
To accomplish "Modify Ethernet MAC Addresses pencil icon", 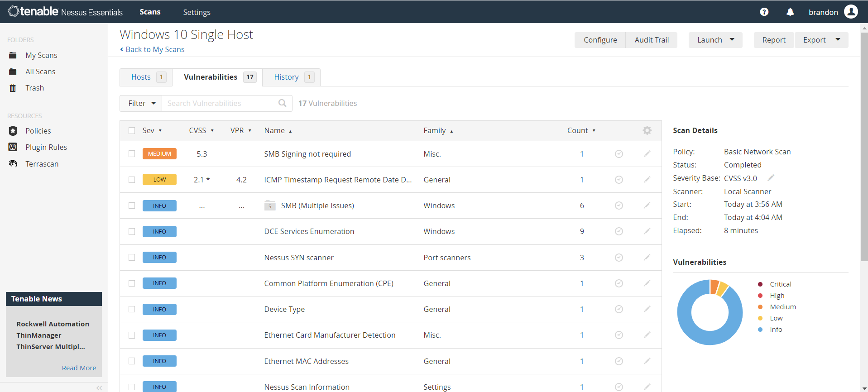I will [x=647, y=361].
